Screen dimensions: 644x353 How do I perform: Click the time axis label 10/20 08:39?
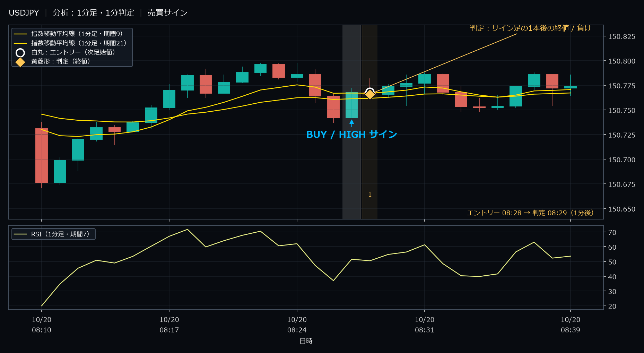pyautogui.click(x=571, y=325)
